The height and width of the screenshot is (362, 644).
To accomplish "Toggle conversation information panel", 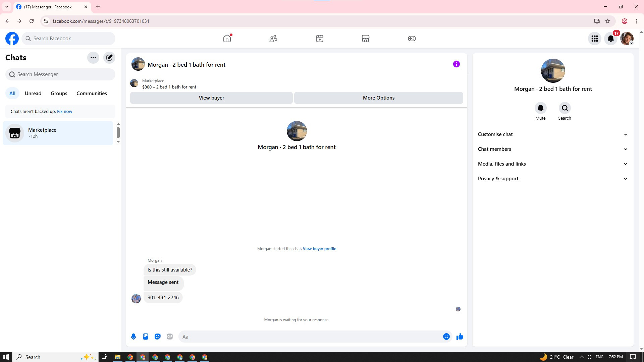I will (x=456, y=64).
